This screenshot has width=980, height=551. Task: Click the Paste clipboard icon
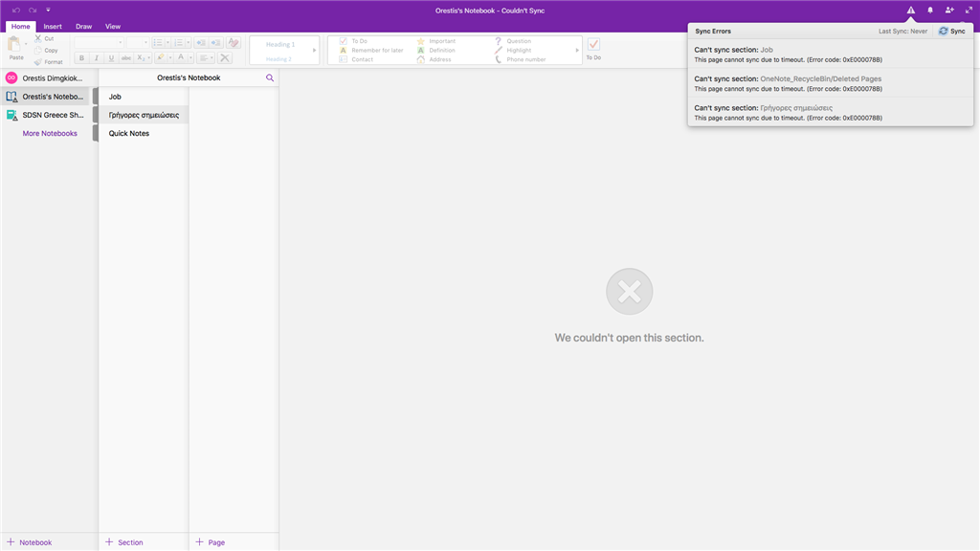click(x=13, y=44)
